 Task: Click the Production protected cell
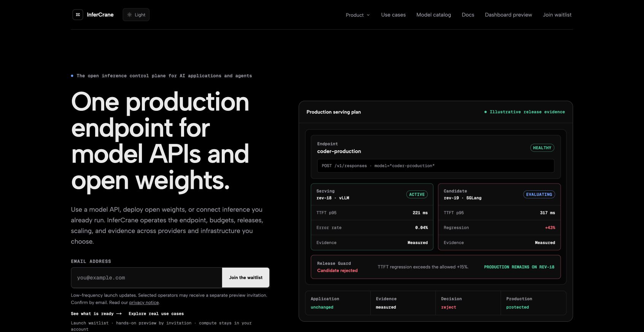coord(533,303)
